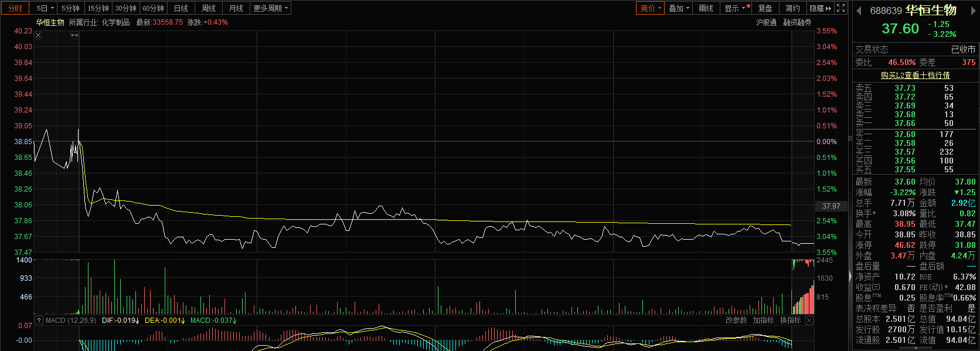980x351 pixels.
Task: Click the stock code 688639
Action: coord(886,11)
